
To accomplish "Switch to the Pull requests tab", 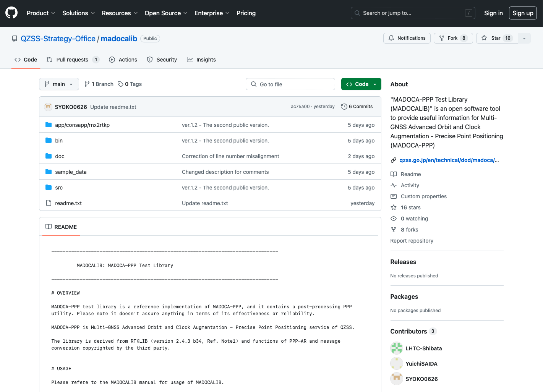I will [73, 60].
